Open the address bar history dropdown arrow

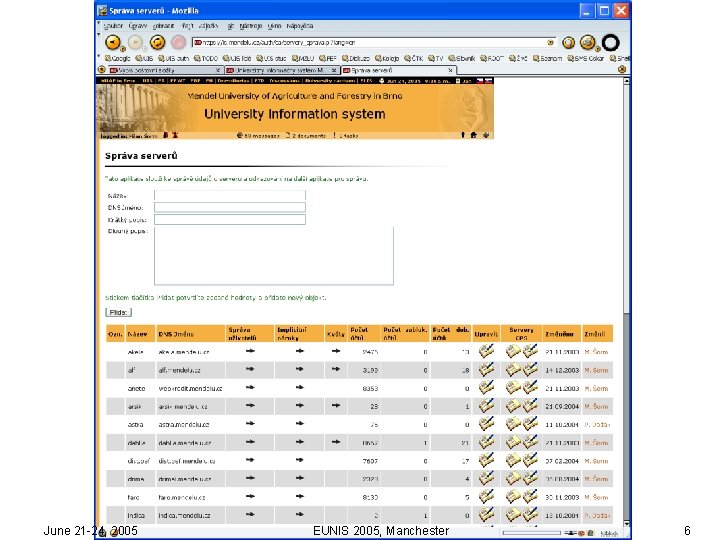(550, 43)
